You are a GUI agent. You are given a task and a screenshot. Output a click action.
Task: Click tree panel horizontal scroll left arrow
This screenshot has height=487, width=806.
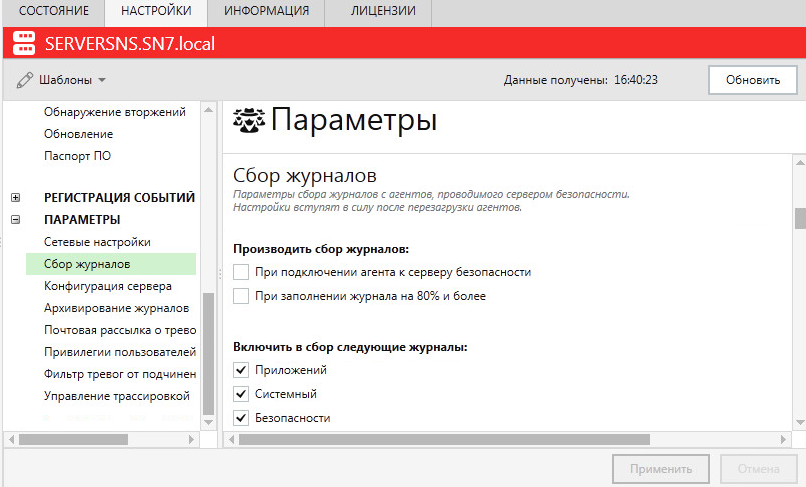[11, 440]
